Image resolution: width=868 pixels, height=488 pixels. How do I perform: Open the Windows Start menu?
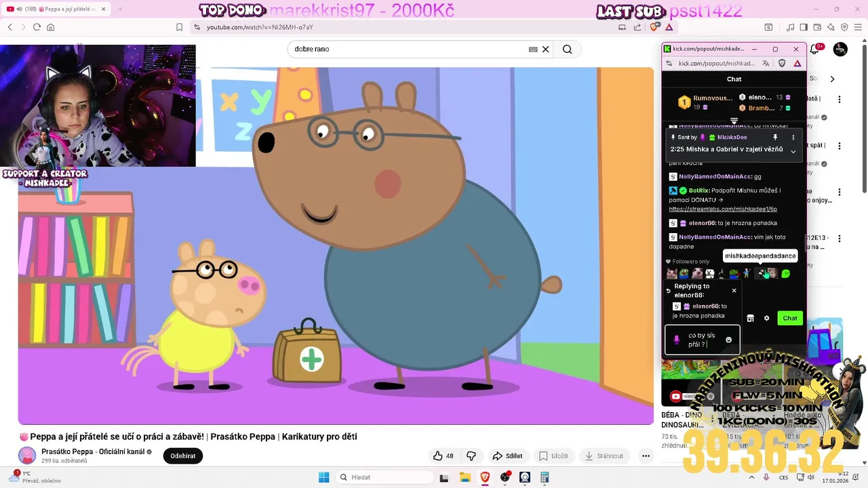click(324, 477)
